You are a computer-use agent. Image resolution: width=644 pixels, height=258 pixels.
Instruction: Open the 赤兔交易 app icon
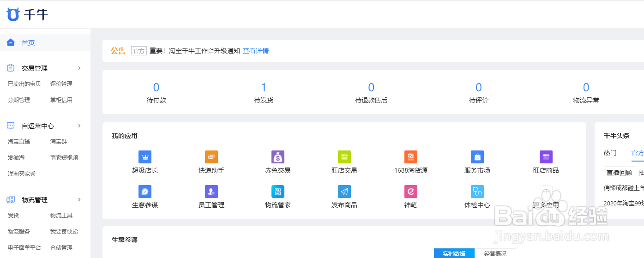(x=278, y=157)
